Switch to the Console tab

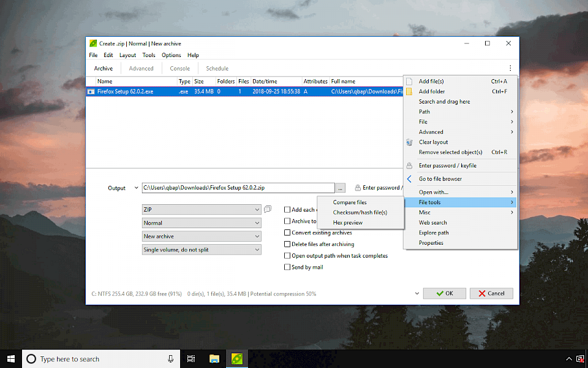179,68
